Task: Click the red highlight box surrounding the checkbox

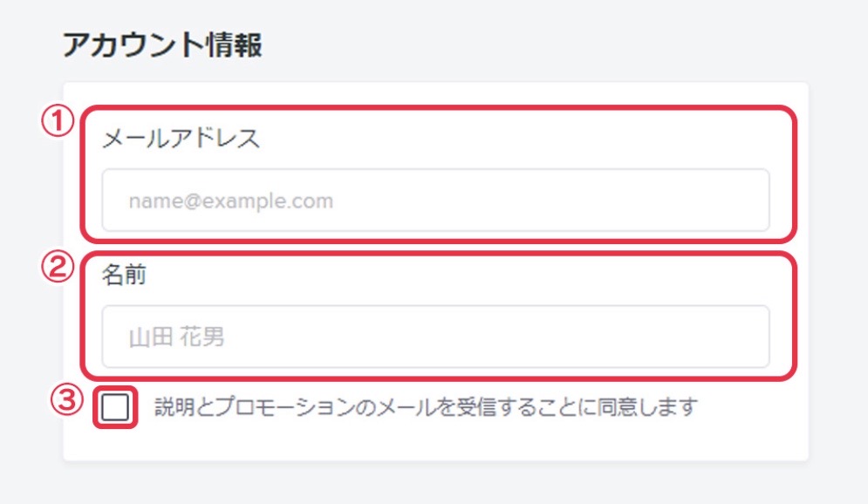Action: pyautogui.click(x=115, y=388)
